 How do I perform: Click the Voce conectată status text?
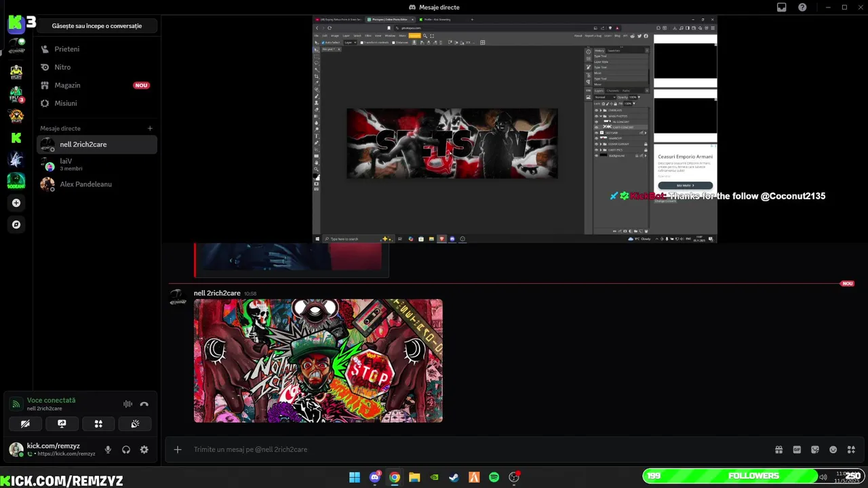point(51,401)
